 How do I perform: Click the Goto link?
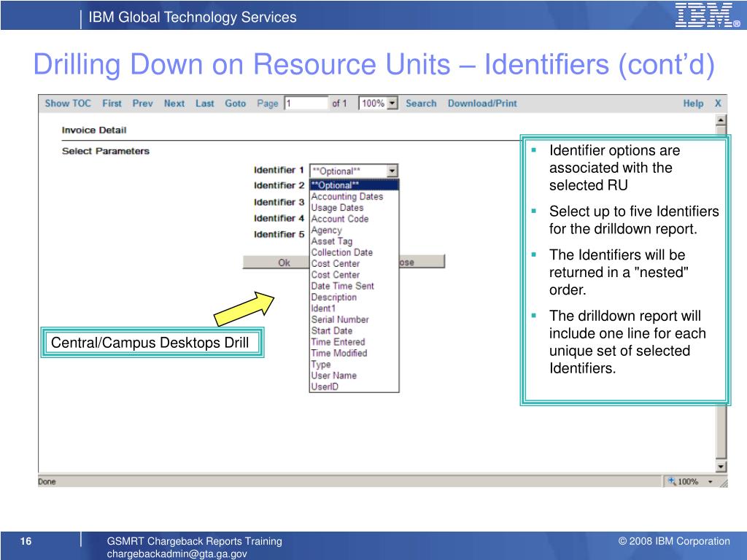tap(236, 104)
